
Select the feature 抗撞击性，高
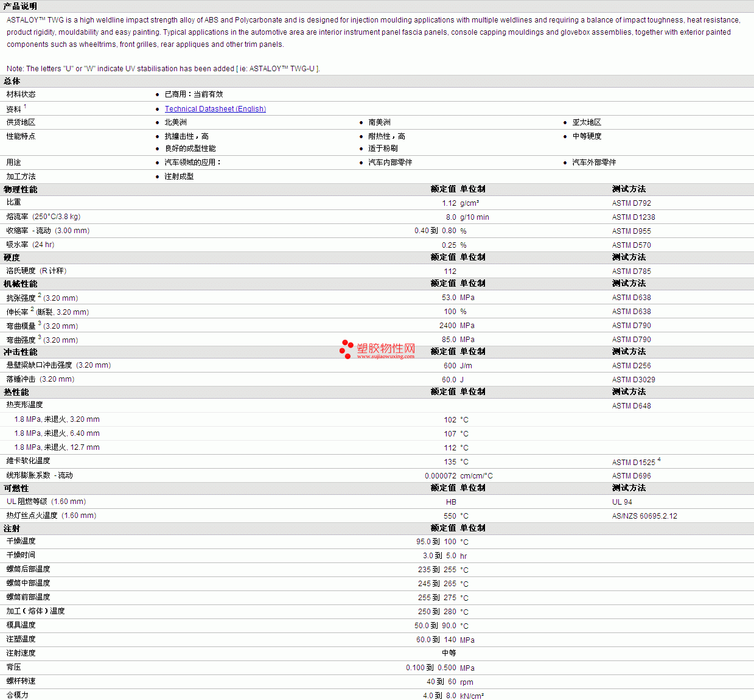coord(186,136)
